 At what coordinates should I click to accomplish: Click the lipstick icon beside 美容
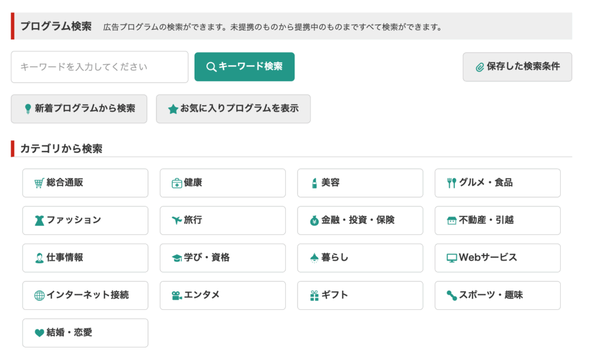tap(314, 183)
